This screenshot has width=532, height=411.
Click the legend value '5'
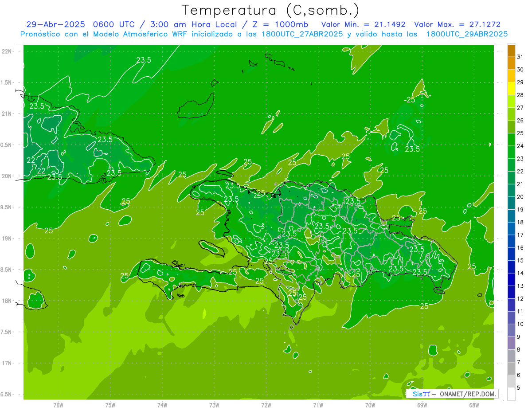[x=518, y=388]
